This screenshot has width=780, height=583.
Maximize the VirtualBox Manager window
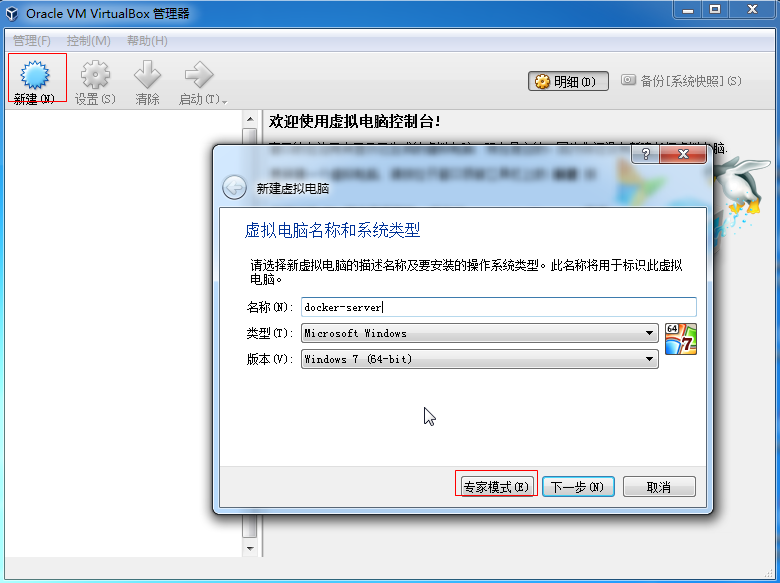tap(715, 9)
